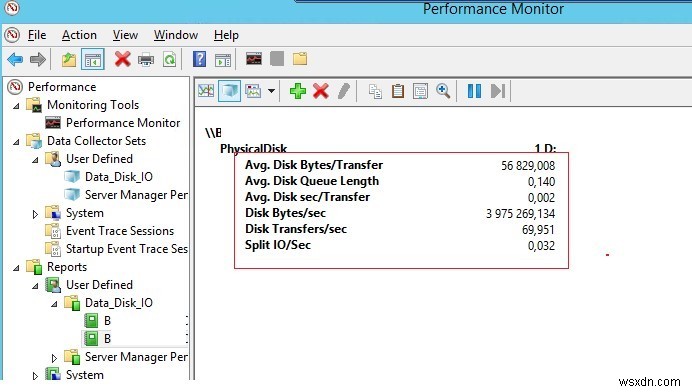The image size is (692, 392).
Task: Open the File menu
Action: [x=37, y=35]
